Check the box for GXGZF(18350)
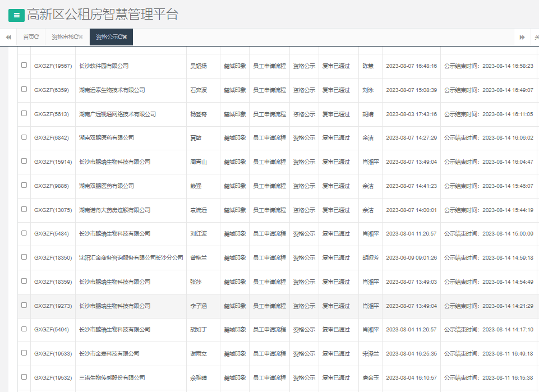The height and width of the screenshot is (392, 539). tap(24, 257)
